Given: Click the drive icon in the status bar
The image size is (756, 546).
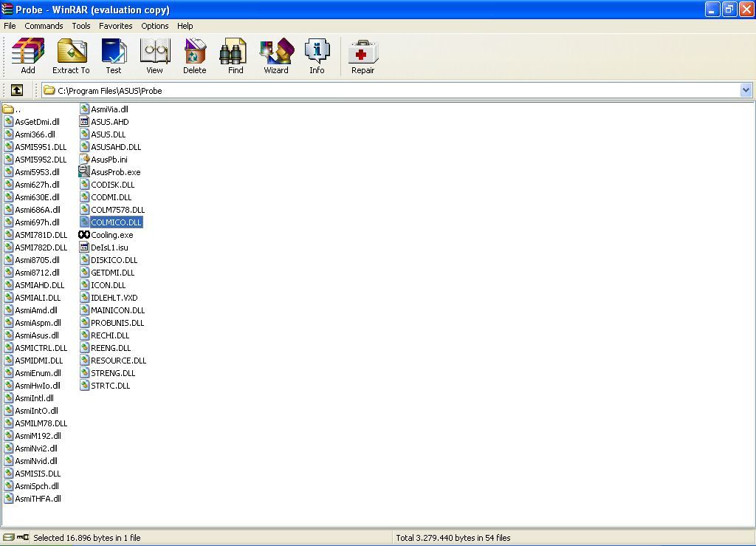Looking at the screenshot, I should pos(7,538).
